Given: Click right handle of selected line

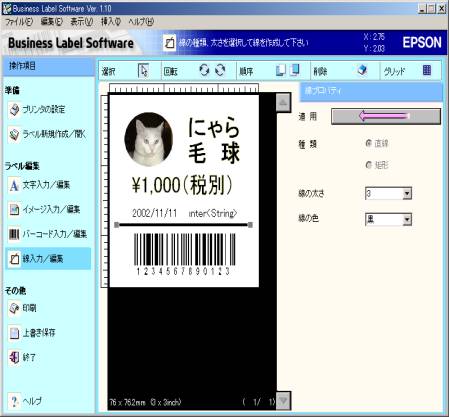Looking at the screenshot, I should point(250,225).
